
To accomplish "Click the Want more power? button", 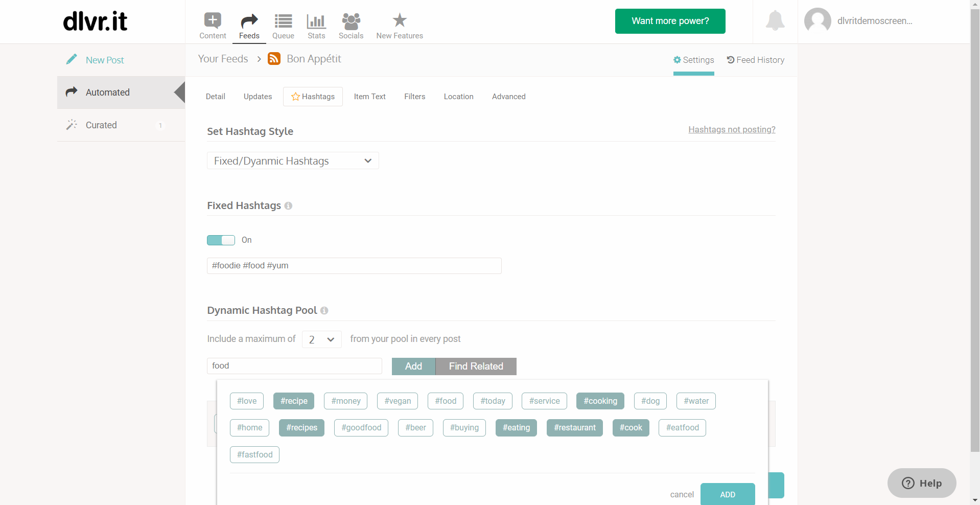I will click(670, 21).
